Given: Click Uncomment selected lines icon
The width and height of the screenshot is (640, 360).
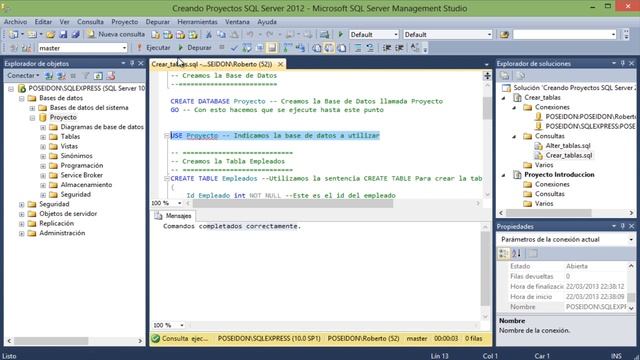Looking at the screenshot, I should [x=370, y=48].
